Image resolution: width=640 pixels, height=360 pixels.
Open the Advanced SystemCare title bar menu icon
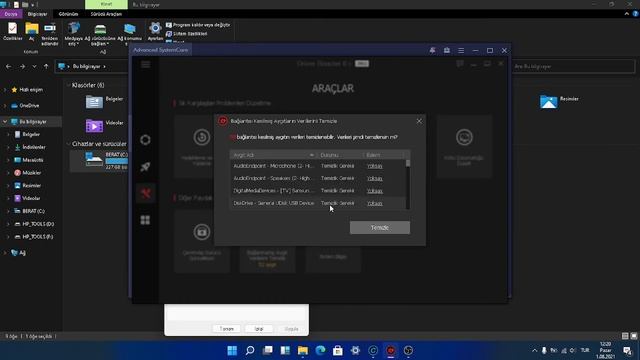coord(461,50)
